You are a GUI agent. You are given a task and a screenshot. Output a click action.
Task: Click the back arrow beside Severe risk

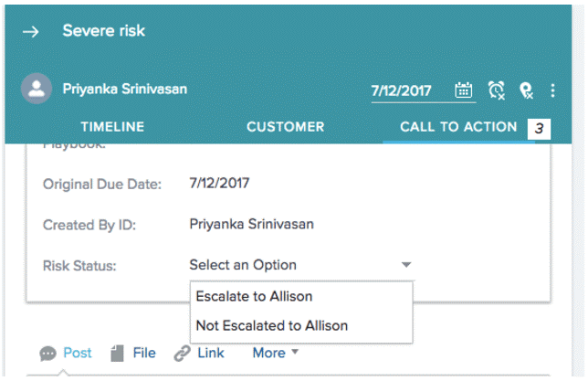coord(31,32)
